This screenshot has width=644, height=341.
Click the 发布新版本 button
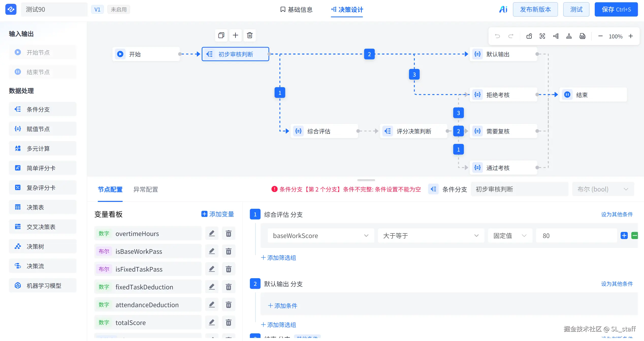(535, 9)
